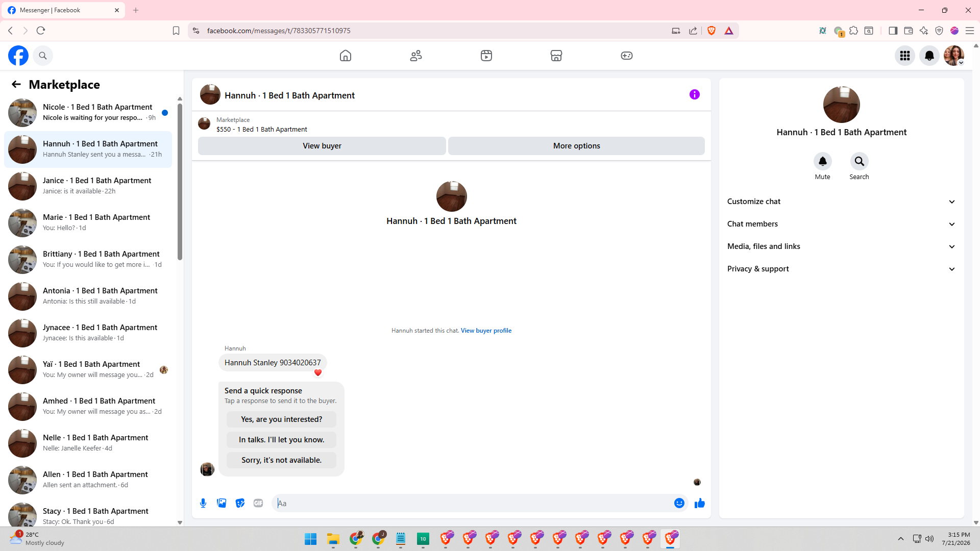This screenshot has height=551, width=980.
Task: Click the purple conversation information icon
Action: click(x=695, y=94)
